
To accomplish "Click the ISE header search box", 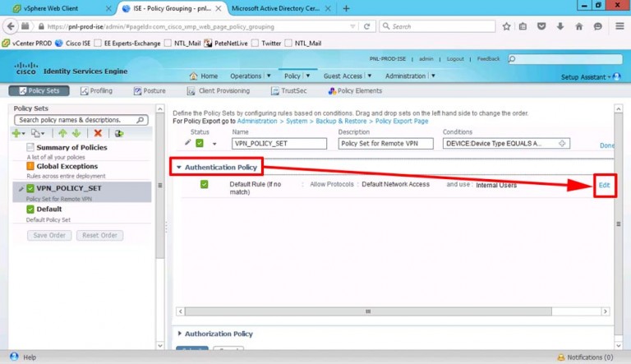I will [x=565, y=59].
